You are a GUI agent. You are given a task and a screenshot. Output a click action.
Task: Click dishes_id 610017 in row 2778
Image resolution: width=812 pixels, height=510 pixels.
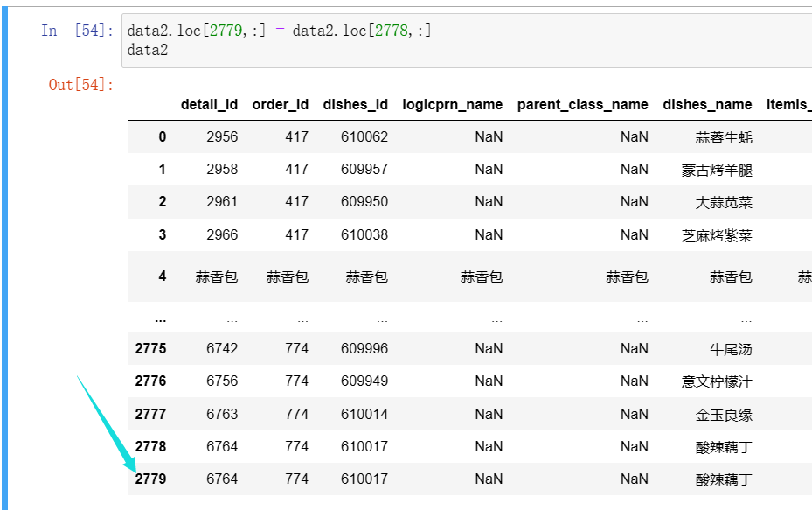(x=364, y=446)
